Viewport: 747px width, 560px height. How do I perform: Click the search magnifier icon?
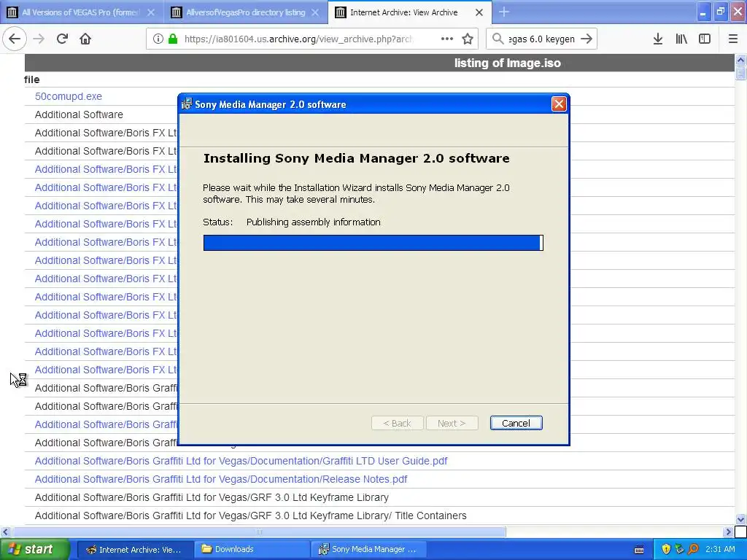pos(498,39)
